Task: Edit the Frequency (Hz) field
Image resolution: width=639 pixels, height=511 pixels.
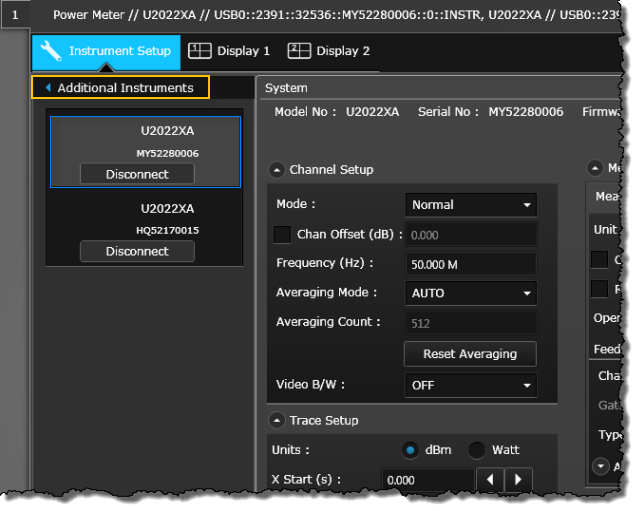Action: pyautogui.click(x=471, y=264)
